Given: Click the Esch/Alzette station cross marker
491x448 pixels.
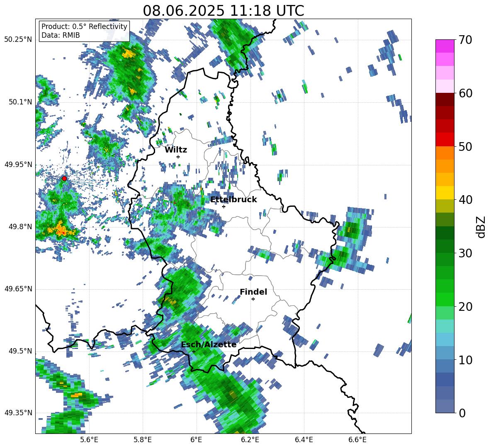Looking at the screenshot, I should 194,351.
